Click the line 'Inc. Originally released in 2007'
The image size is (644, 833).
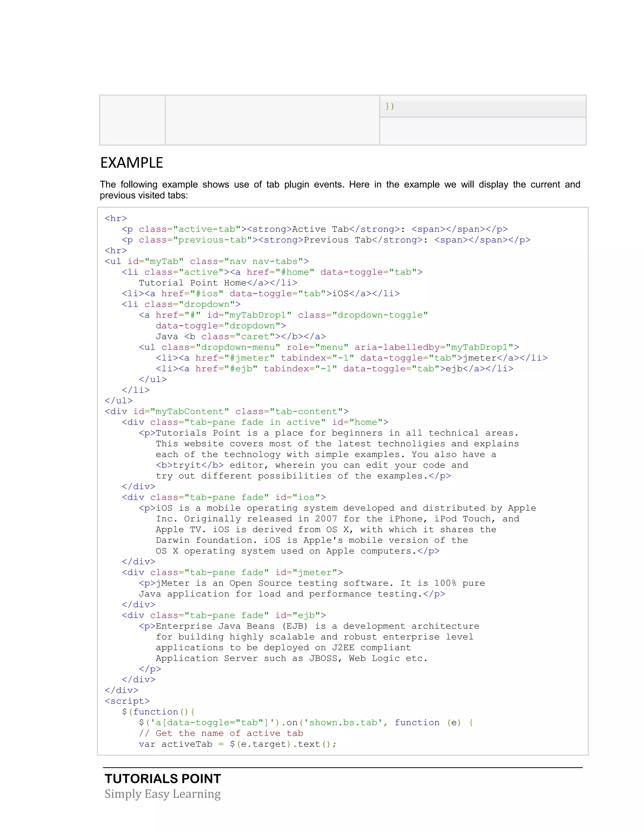338,519
